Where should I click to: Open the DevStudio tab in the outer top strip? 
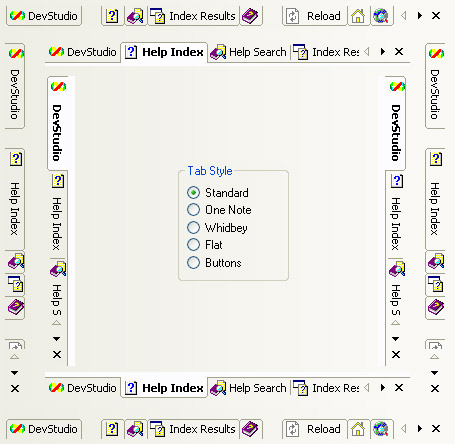(44, 16)
